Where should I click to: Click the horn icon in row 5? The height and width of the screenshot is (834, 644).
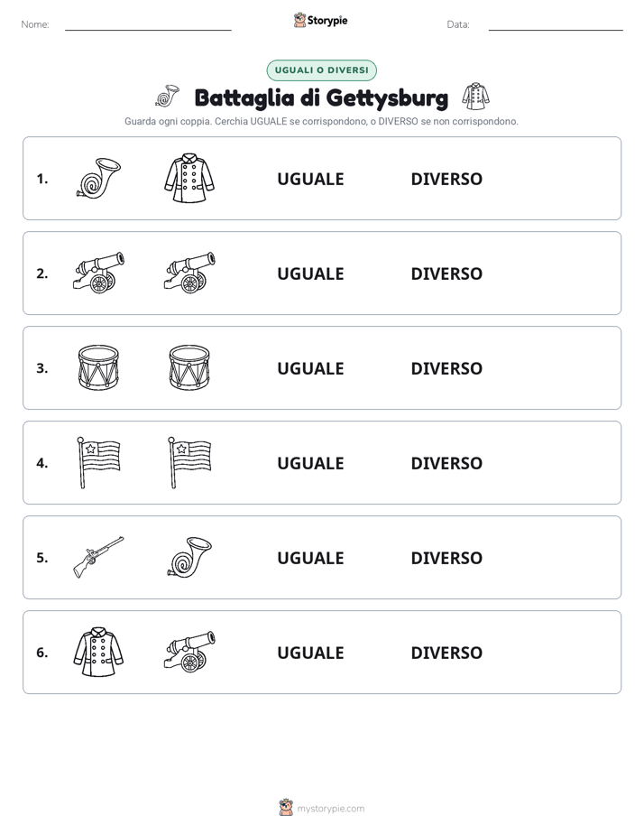point(189,557)
